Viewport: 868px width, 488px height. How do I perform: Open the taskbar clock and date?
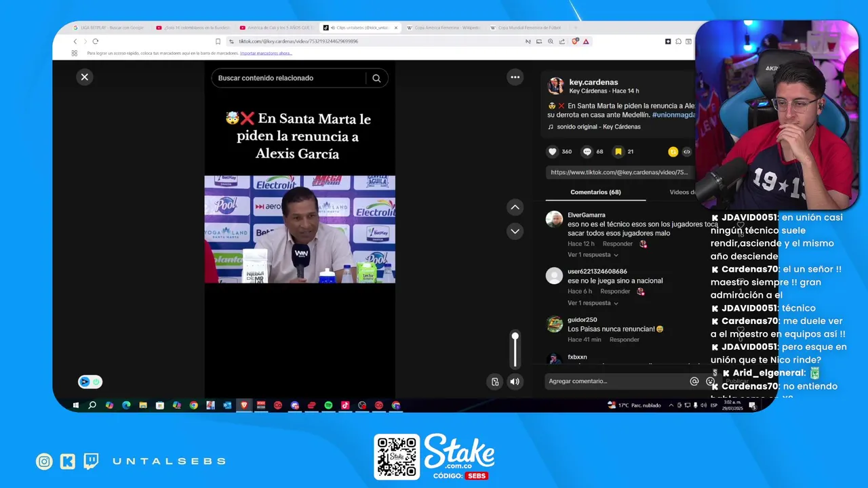(732, 405)
